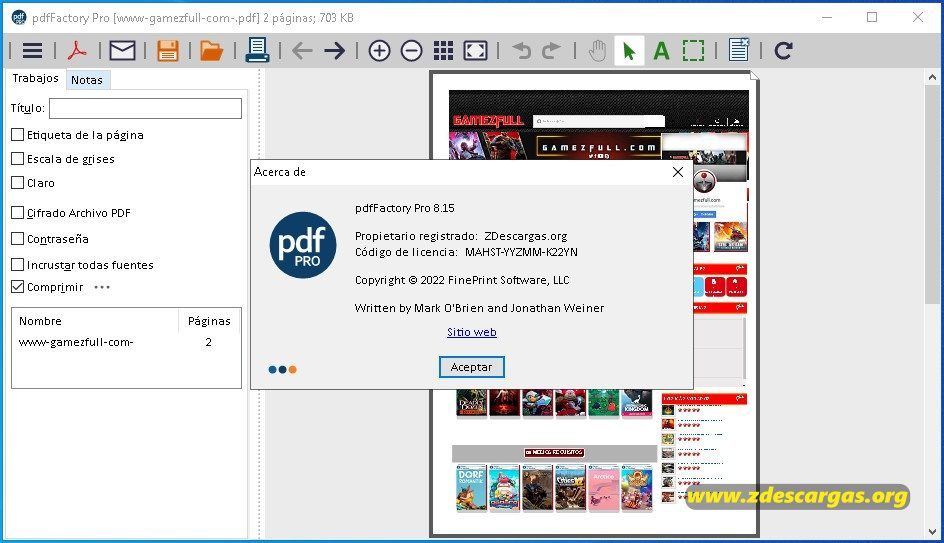The height and width of the screenshot is (543, 944).
Task: Enable Etiqueta de la página checkbox
Action: click(x=17, y=135)
